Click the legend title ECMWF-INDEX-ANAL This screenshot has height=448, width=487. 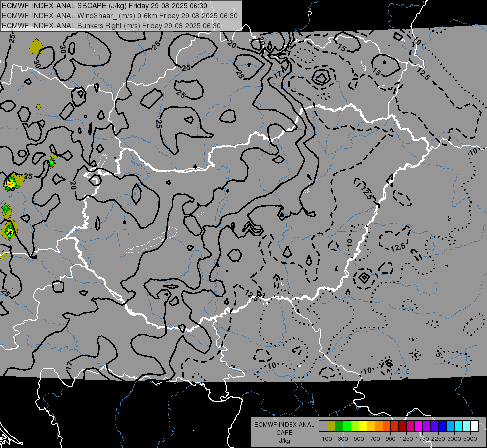284,425
